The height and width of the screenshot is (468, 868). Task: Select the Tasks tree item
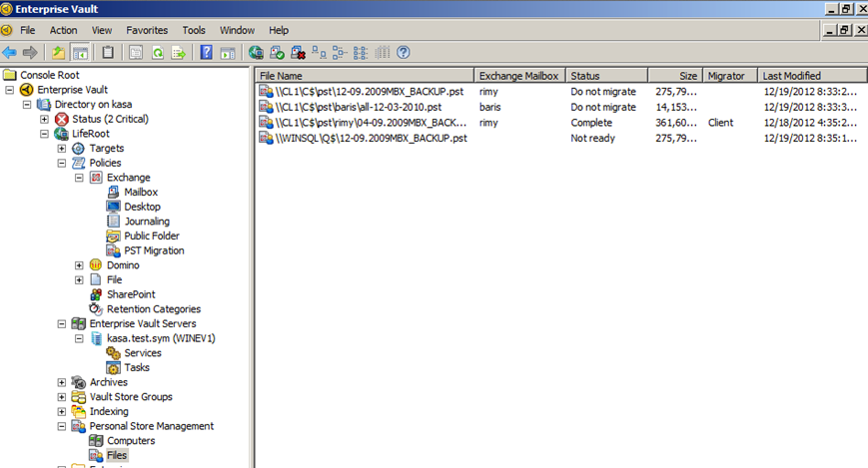pyautogui.click(x=137, y=367)
